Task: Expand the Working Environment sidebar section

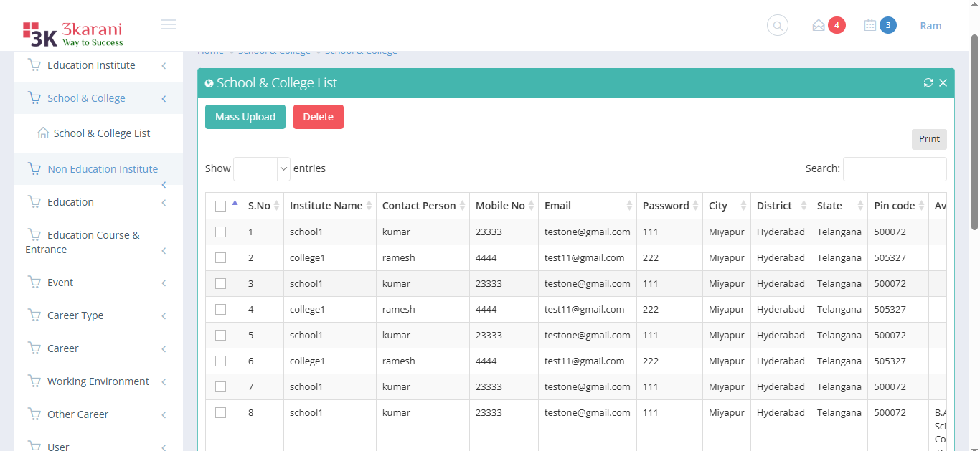Action: point(98,381)
